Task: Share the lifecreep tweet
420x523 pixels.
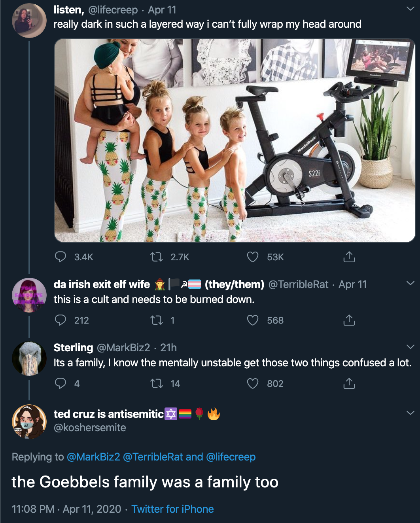Action: pyautogui.click(x=349, y=257)
